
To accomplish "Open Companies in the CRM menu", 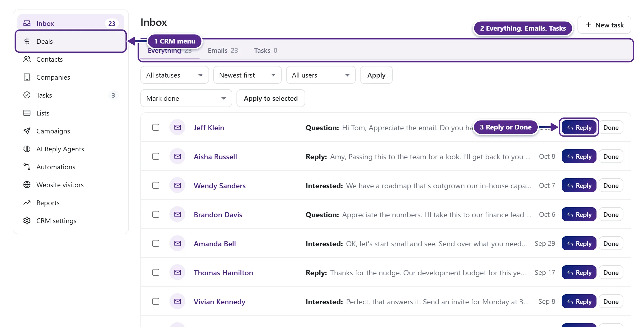I will pyautogui.click(x=71, y=77).
